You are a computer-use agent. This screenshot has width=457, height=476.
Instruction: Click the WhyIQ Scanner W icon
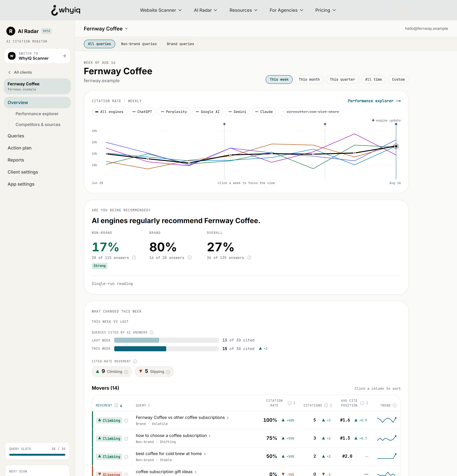12,56
